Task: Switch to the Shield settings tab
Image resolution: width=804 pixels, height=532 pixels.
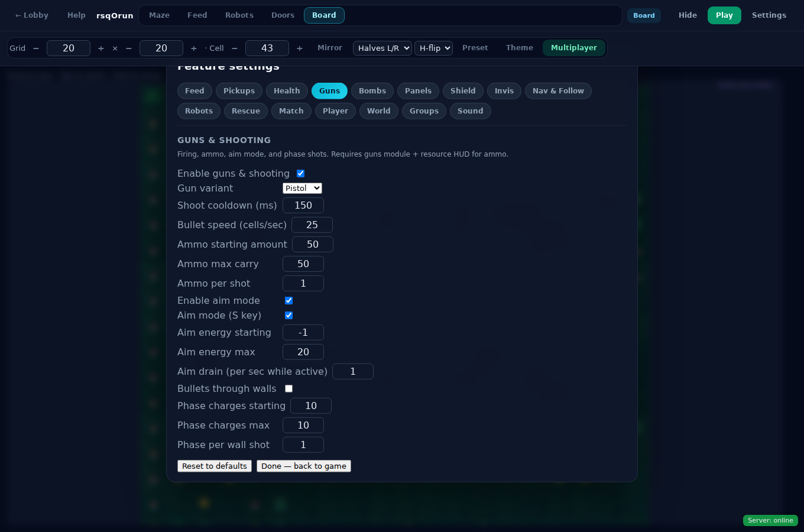Action: 463,91
